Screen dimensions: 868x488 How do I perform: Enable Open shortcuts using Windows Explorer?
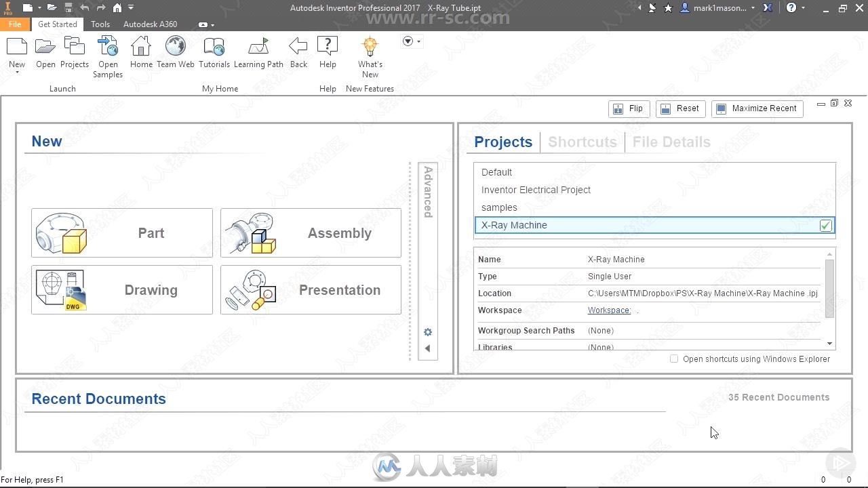tap(674, 359)
